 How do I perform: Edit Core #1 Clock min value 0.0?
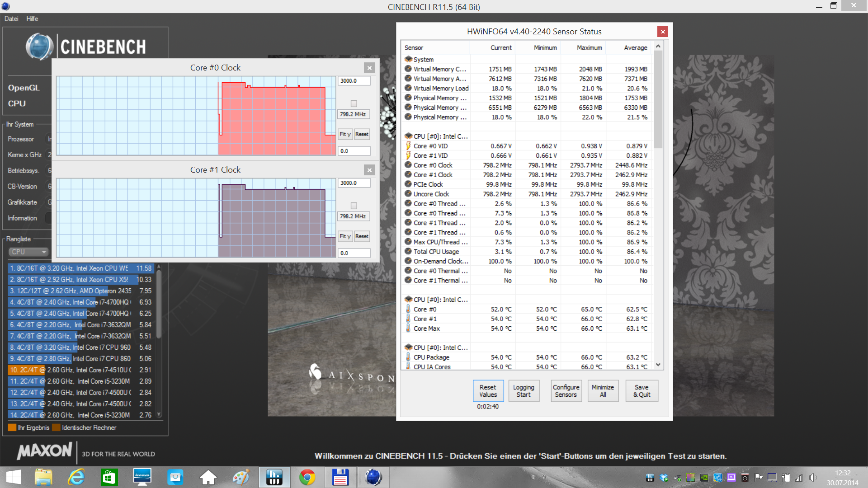click(x=354, y=253)
